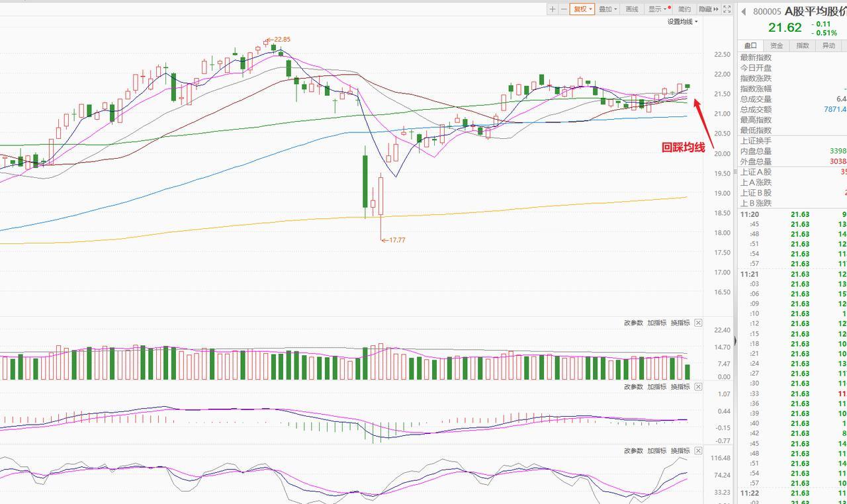
Task: Click 换指标 in the MACD panel
Action: pyautogui.click(x=680, y=387)
